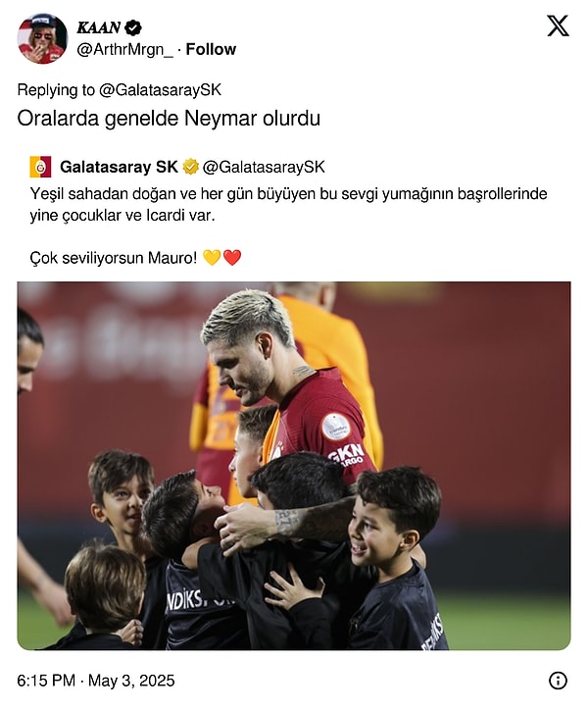
Task: Open the KAAN display name
Action: click(x=98, y=27)
